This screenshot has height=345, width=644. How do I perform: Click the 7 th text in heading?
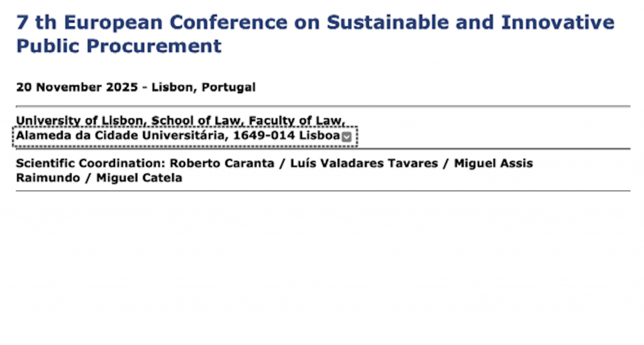click(37, 23)
